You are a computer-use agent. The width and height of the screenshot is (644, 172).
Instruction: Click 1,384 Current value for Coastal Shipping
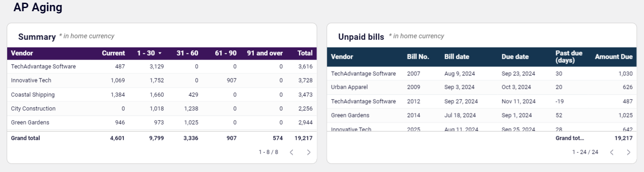[x=117, y=95]
